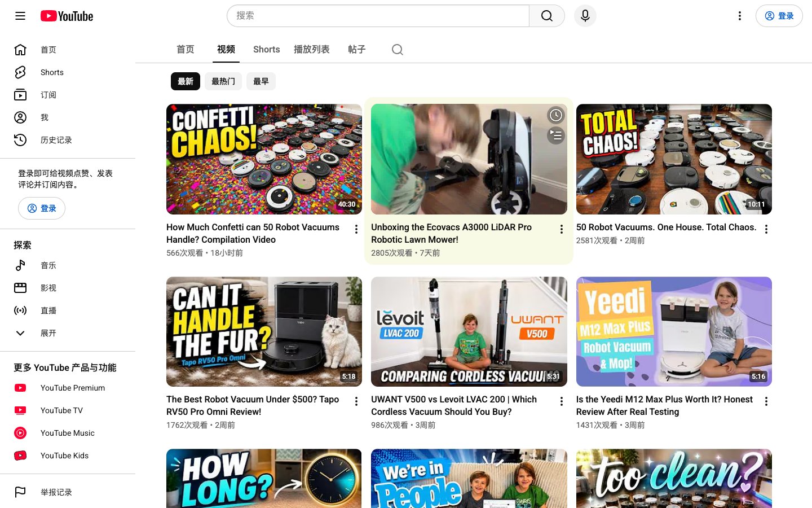Open options menu for 50 Robot Vacuums video
The height and width of the screenshot is (508, 812).
coord(766,229)
